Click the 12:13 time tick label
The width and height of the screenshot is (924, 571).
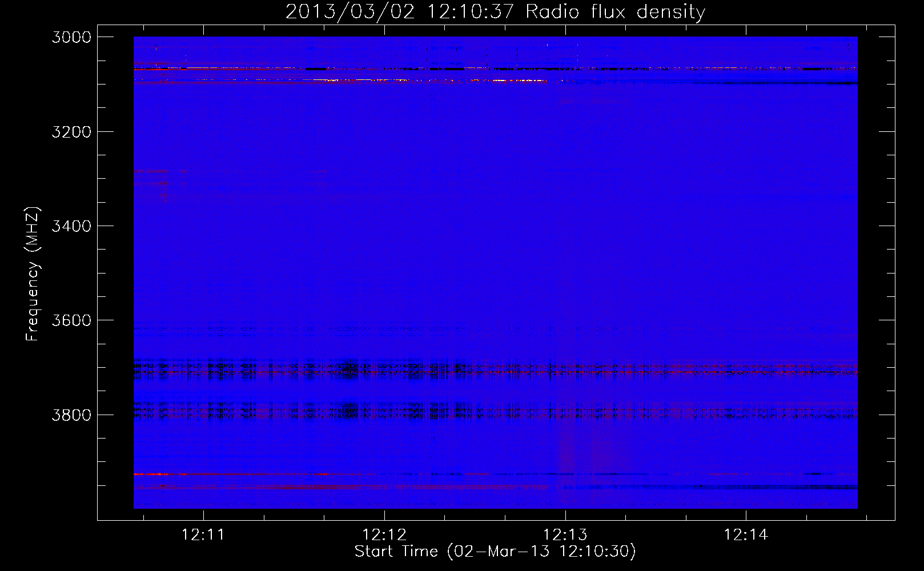point(565,534)
